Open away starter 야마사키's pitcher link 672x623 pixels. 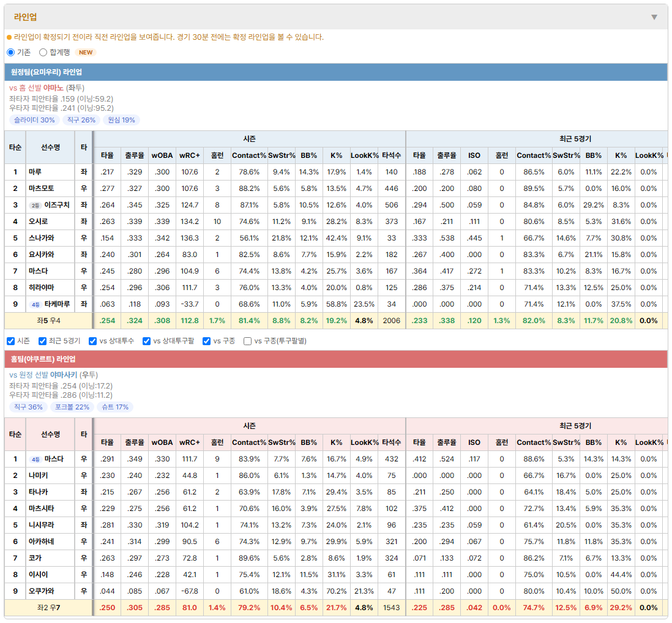tap(64, 375)
